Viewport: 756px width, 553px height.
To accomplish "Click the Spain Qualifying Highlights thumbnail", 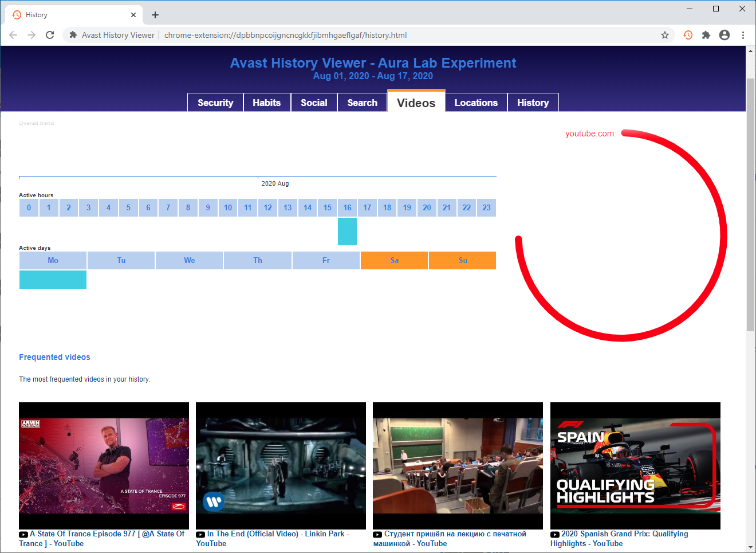I will (635, 466).
